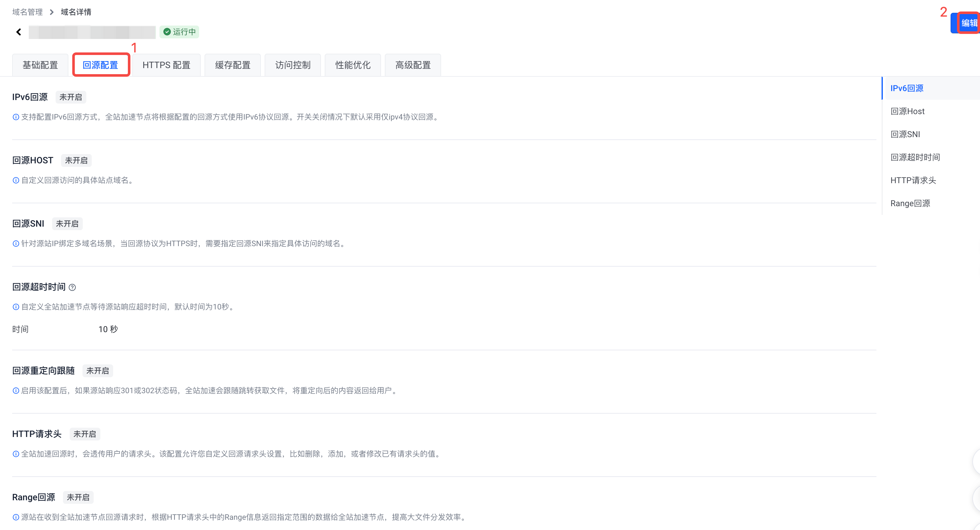Open the 高级配置 tab
This screenshot has height=530, width=980.
tap(413, 65)
